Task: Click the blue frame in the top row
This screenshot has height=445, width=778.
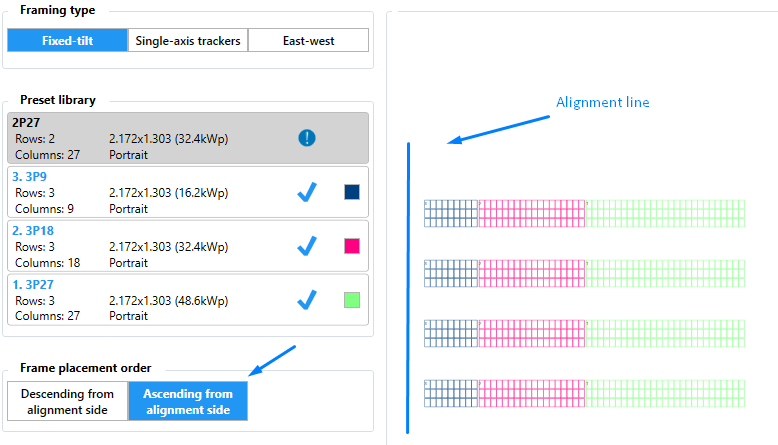Action: (x=451, y=213)
